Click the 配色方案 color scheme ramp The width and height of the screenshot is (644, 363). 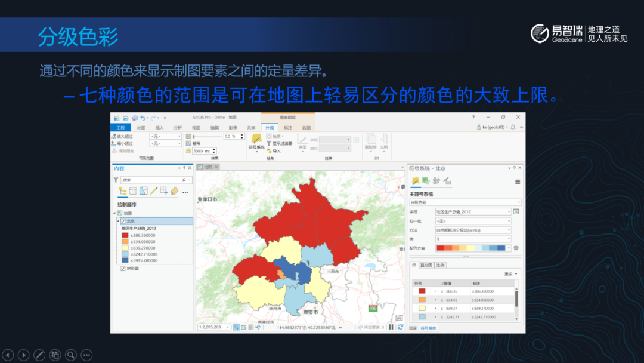tap(473, 248)
